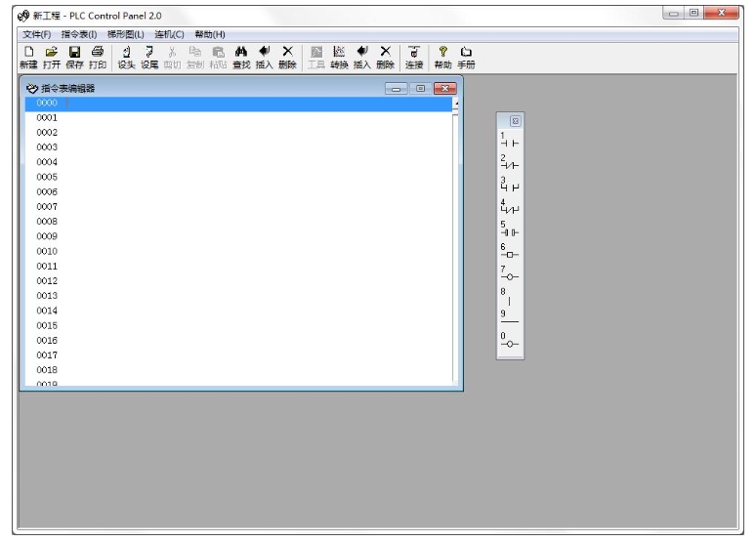
Task: Click the 新建 (New) toolbar icon
Action: (27, 57)
